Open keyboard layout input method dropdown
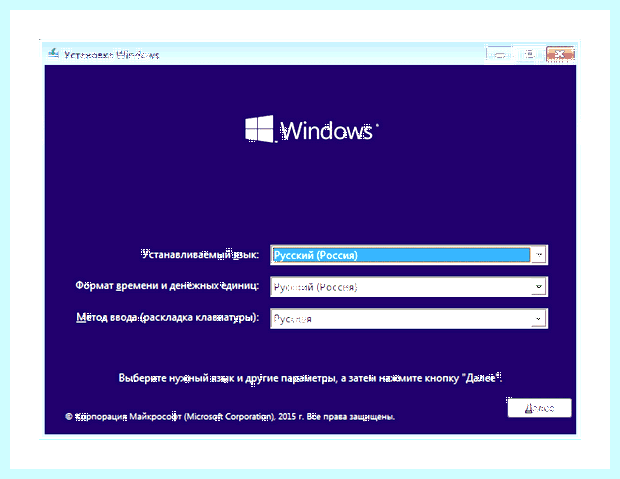 [x=409, y=319]
